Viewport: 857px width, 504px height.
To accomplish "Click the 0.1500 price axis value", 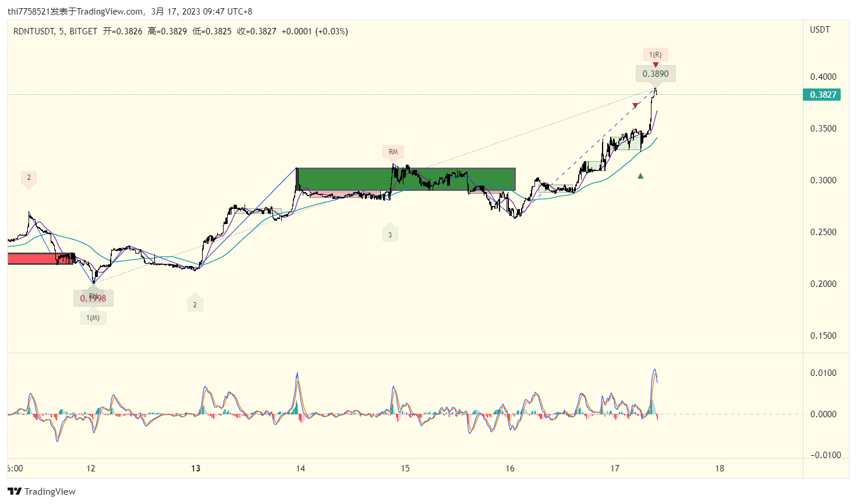I will pos(823,336).
